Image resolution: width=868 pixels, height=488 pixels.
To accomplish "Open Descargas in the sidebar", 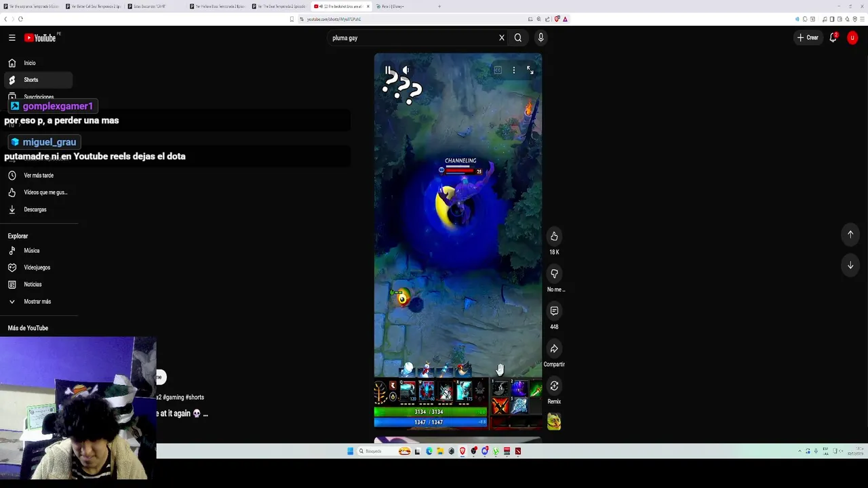I will coord(37,209).
